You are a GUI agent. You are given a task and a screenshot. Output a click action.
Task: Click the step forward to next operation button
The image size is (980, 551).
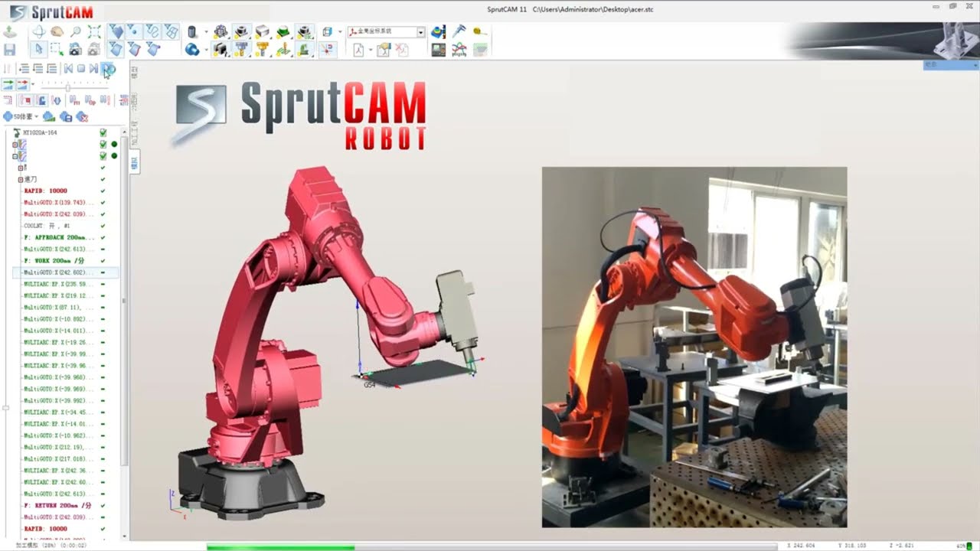click(93, 68)
